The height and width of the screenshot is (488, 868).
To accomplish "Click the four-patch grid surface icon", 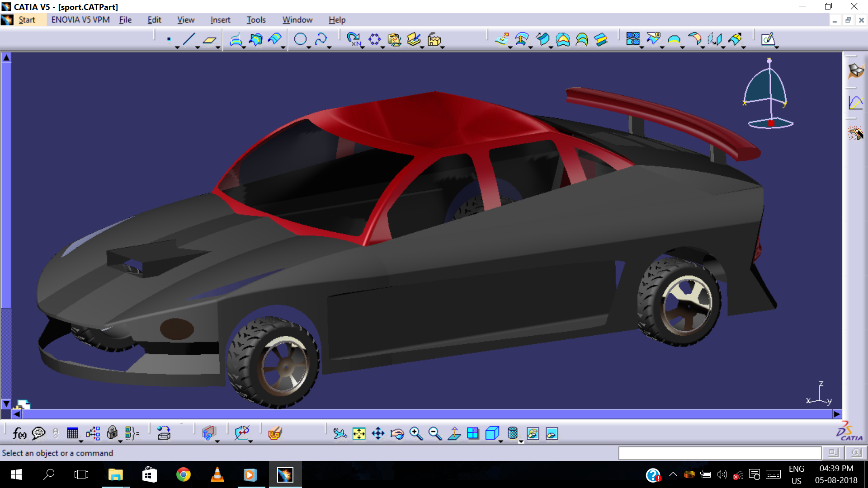I will (x=633, y=39).
